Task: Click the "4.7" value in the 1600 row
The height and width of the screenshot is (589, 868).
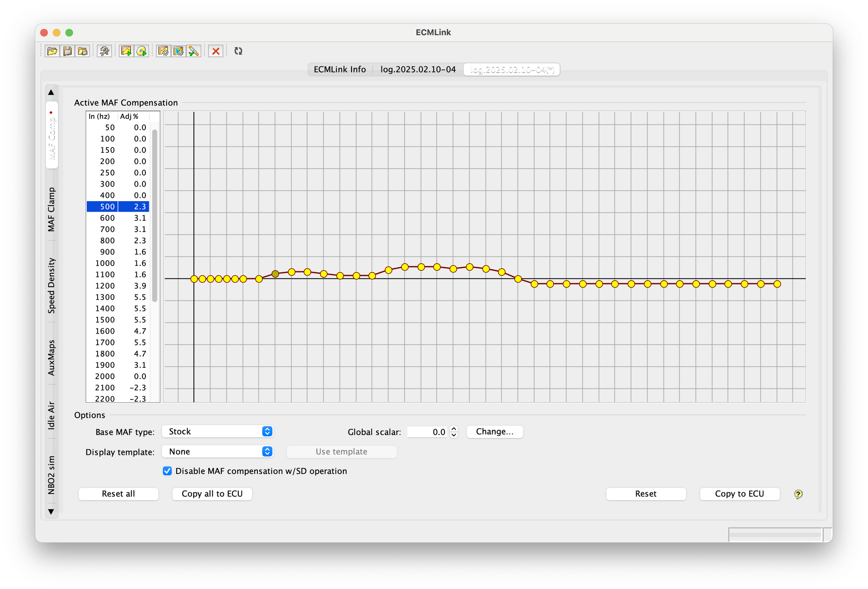Action: pyautogui.click(x=134, y=331)
